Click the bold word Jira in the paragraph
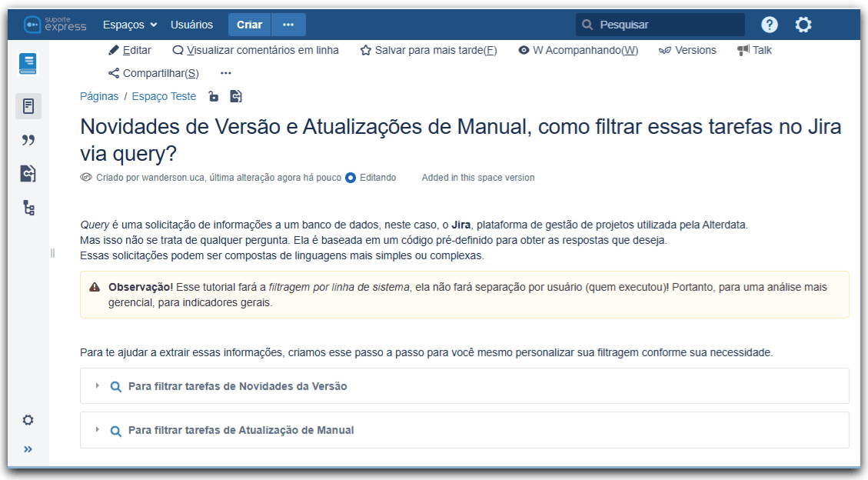The height and width of the screenshot is (480, 868). [x=461, y=225]
